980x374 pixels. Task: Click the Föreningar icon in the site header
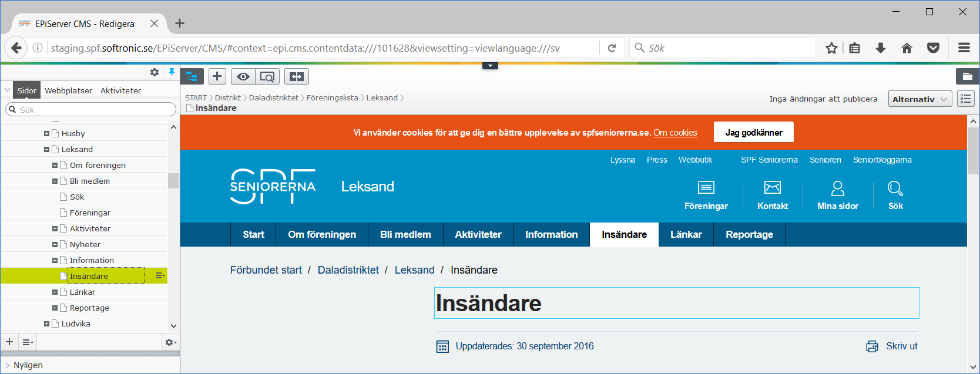[706, 187]
